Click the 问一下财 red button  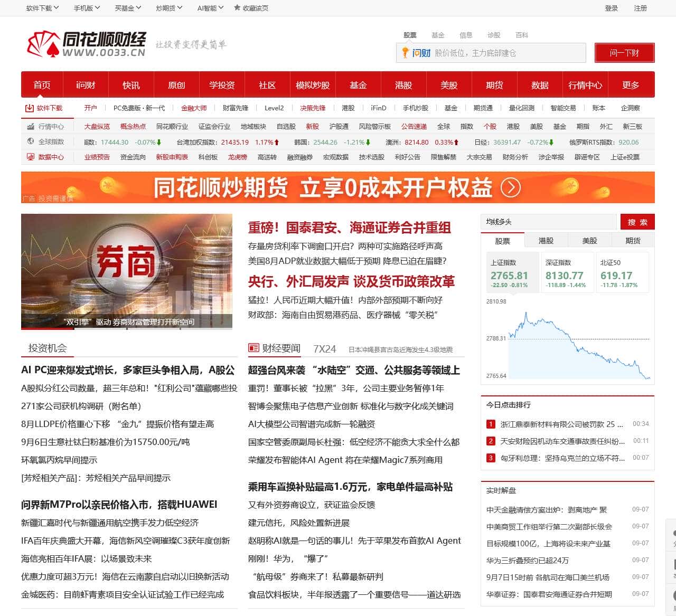tap(624, 53)
